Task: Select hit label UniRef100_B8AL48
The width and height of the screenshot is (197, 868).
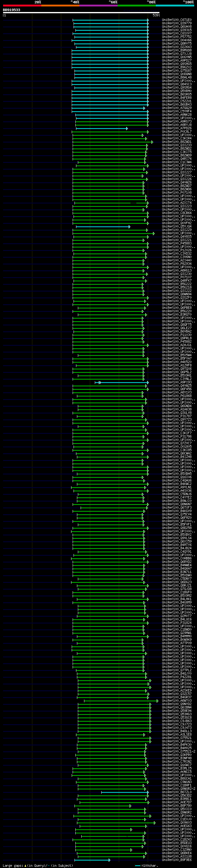Action: [x=177, y=77]
